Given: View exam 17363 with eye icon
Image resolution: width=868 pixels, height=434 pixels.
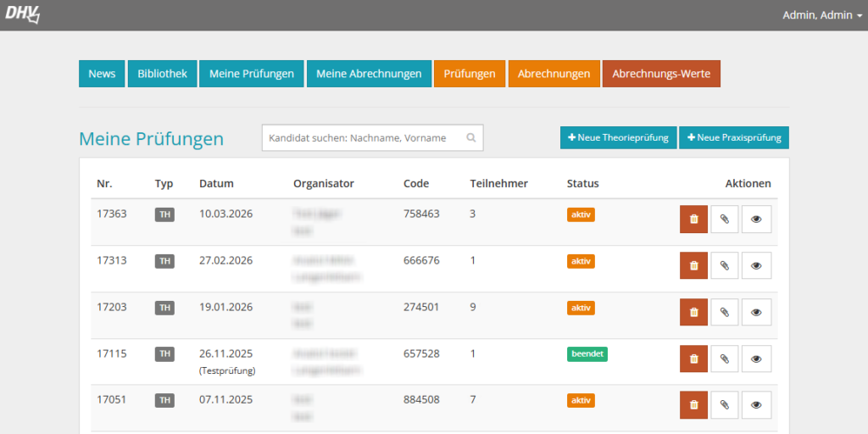Looking at the screenshot, I should point(756,219).
